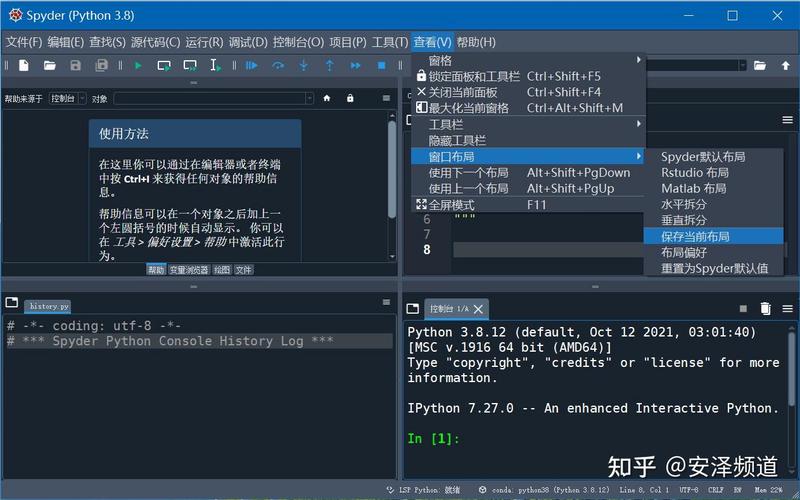
Task: Stop debugging with blue square icon
Action: pyautogui.click(x=381, y=65)
